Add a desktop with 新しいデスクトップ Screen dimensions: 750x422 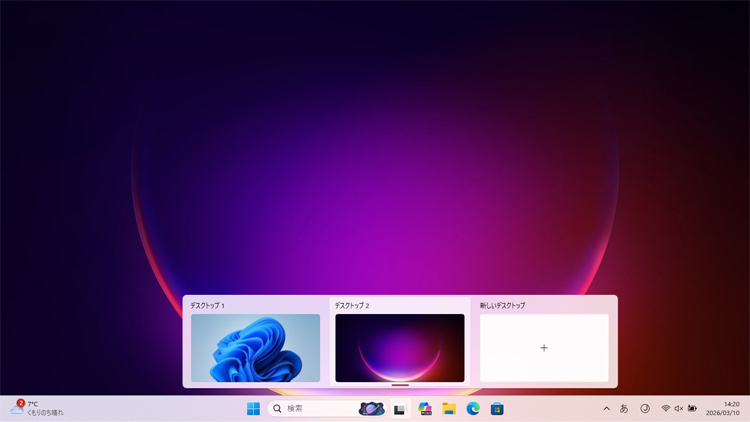click(x=544, y=348)
